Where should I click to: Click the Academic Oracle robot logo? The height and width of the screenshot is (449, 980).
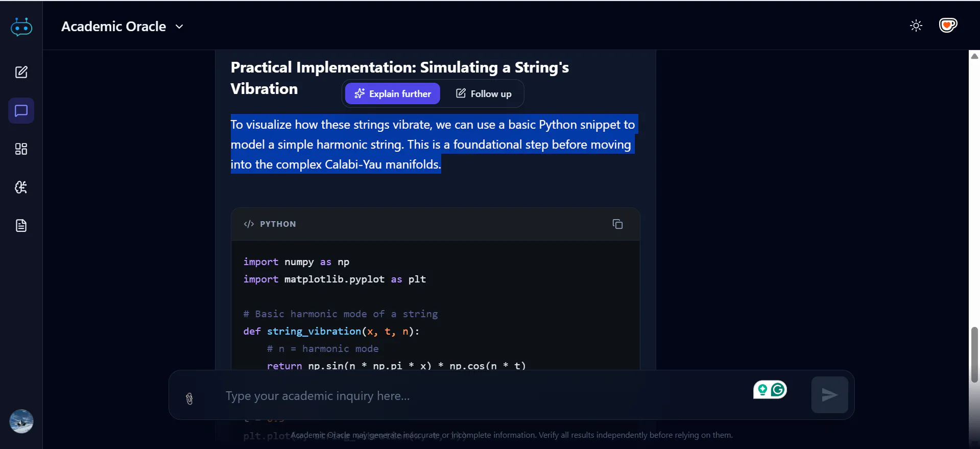tap(21, 27)
